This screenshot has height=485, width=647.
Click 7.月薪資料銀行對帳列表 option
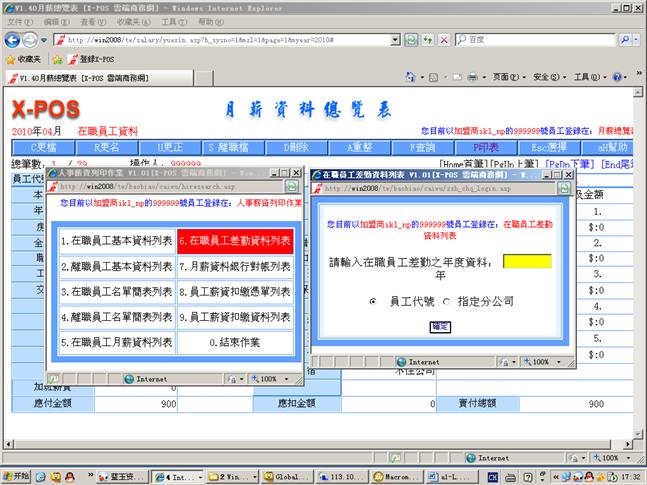(x=235, y=267)
